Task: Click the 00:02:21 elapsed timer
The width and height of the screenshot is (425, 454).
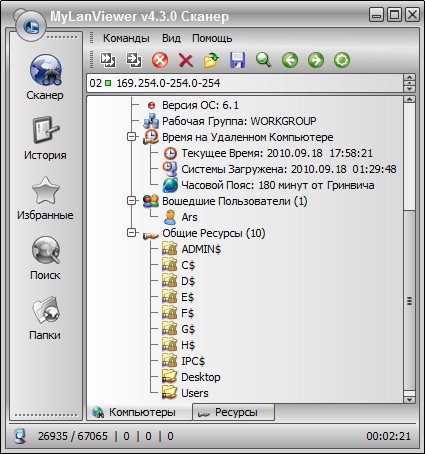Action: click(x=388, y=436)
